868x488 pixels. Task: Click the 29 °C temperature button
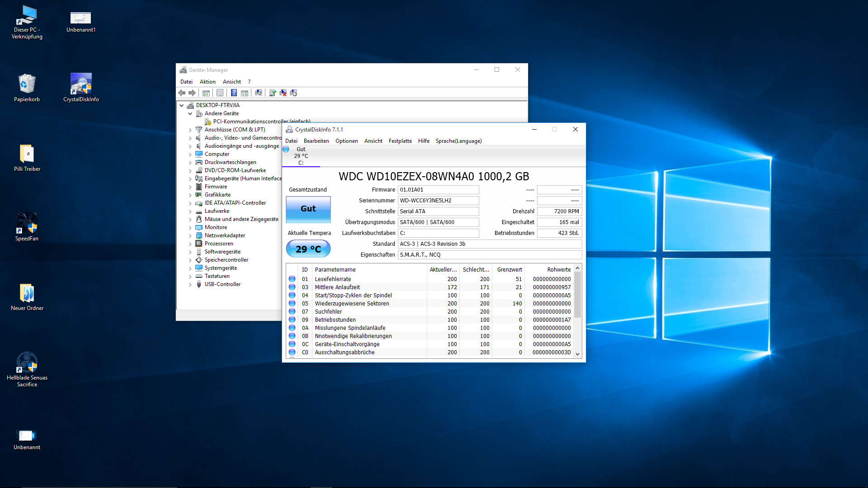[308, 249]
